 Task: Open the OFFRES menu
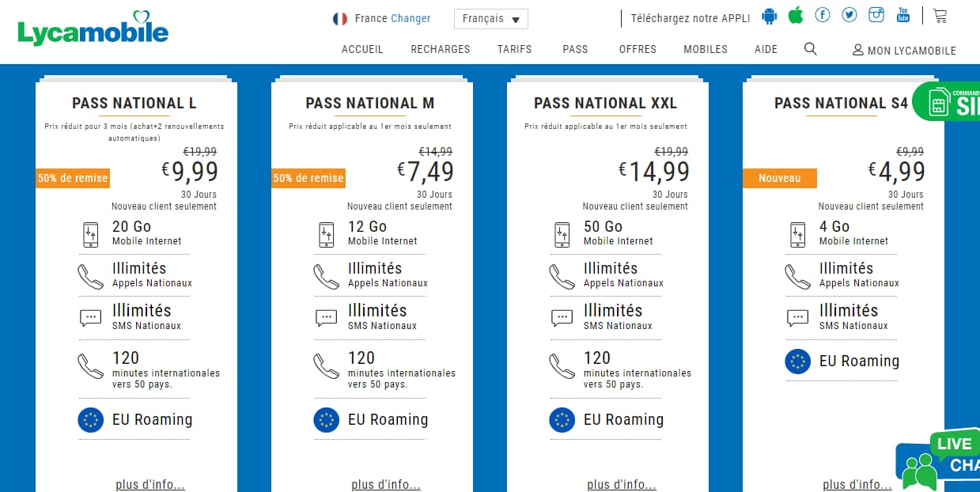click(x=638, y=49)
